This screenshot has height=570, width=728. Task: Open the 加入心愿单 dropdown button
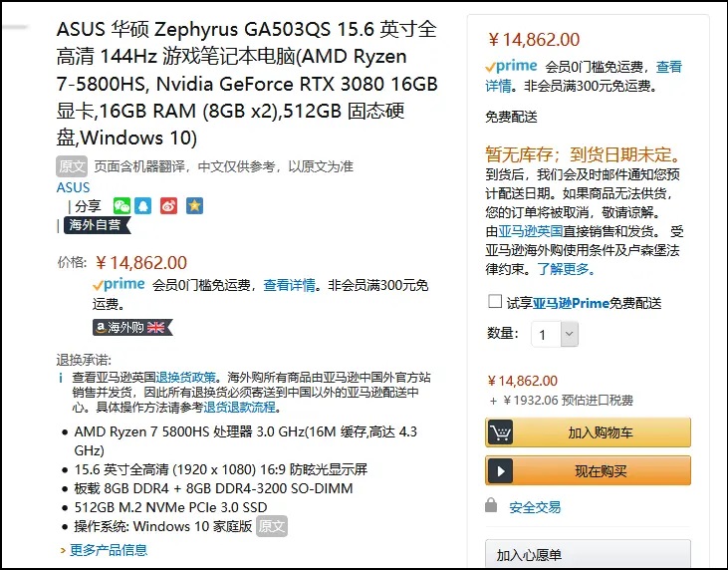point(588,554)
